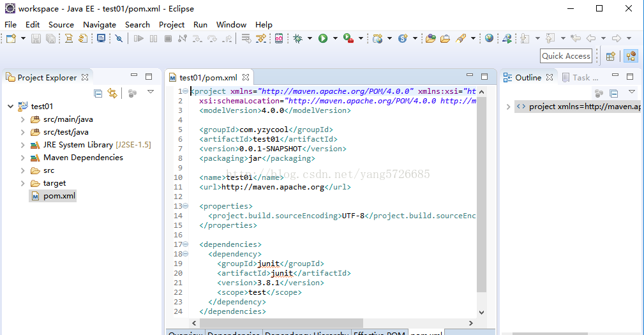The height and width of the screenshot is (335, 644).
Task: Click the Back navigation arrow
Action: point(591,38)
